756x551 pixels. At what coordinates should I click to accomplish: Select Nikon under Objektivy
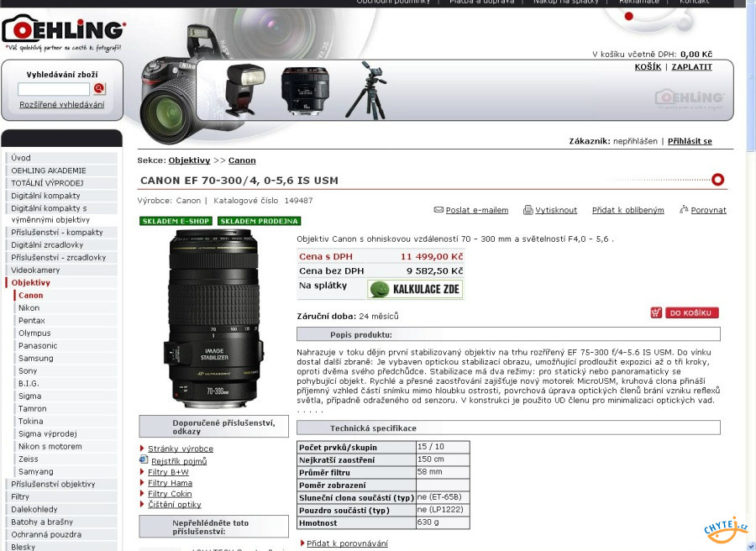click(x=29, y=308)
